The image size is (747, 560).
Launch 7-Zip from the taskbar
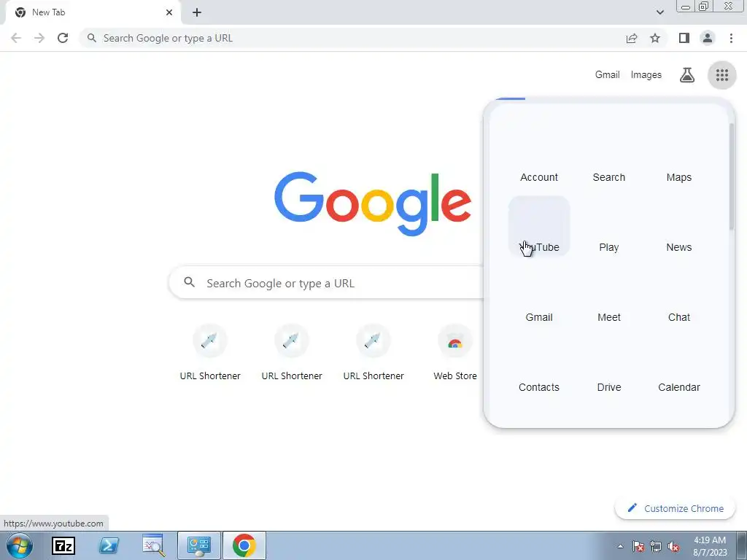pyautogui.click(x=63, y=545)
